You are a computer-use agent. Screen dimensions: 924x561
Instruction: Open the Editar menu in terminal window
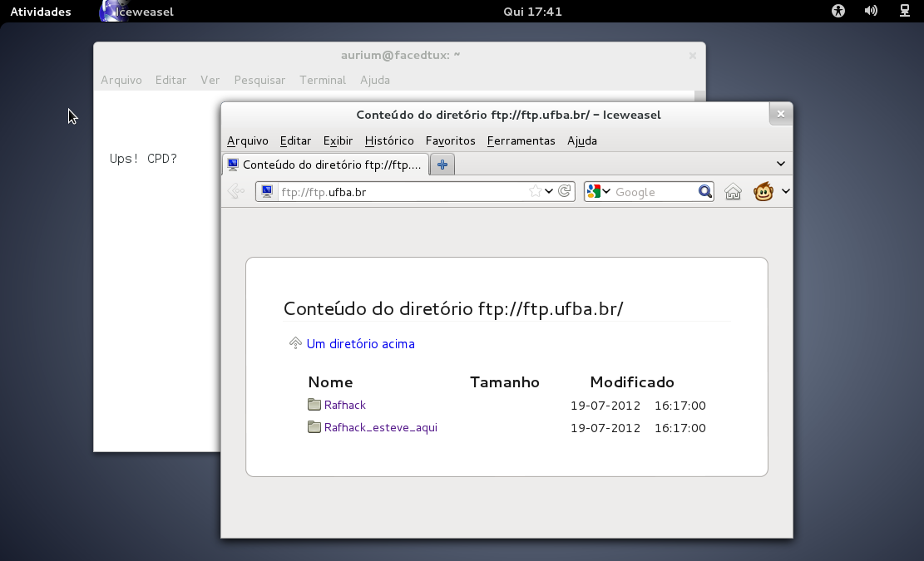click(x=170, y=80)
